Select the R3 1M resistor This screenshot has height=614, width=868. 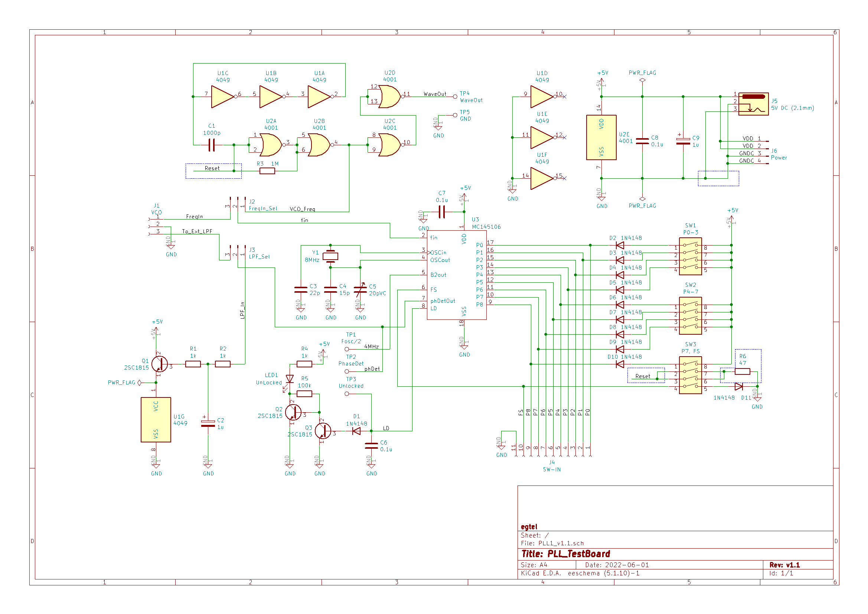point(267,171)
